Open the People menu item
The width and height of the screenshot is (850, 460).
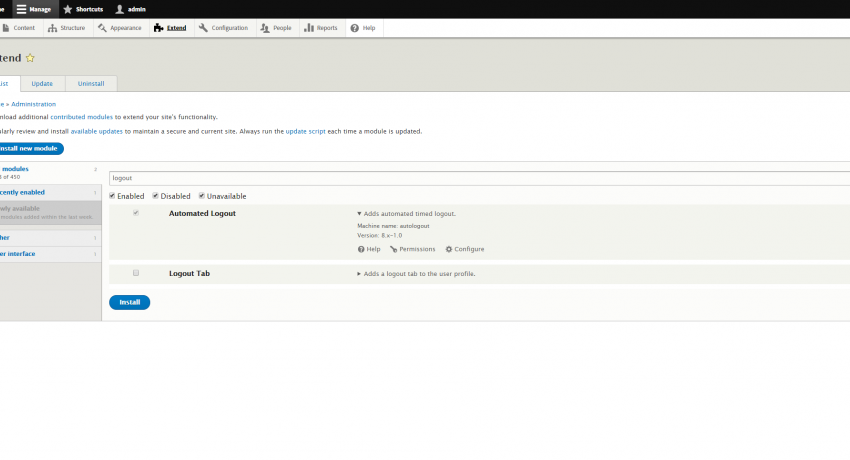(x=276, y=28)
